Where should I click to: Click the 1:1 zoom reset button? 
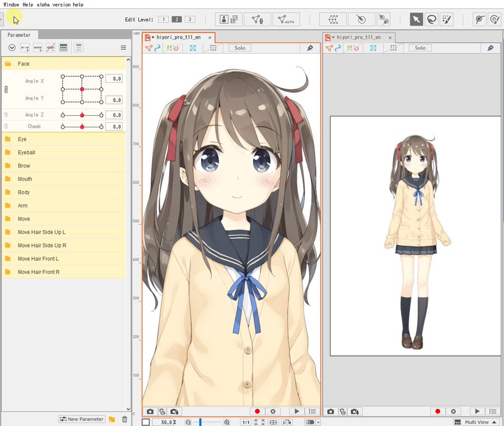tap(246, 422)
